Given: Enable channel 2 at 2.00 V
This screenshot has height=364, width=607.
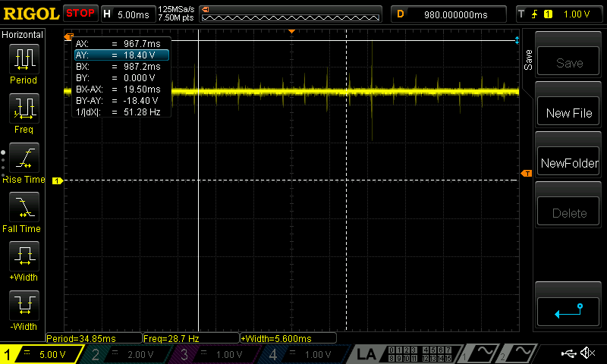Looking at the screenshot, I should [x=124, y=354].
